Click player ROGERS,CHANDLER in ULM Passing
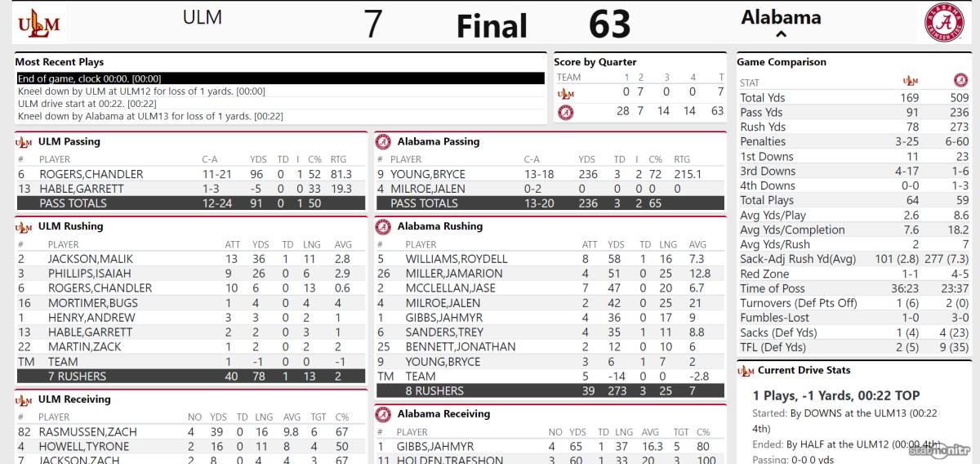 91,174
